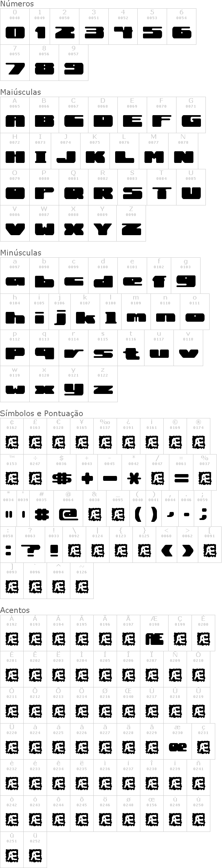Select the question mark glyph 0063
This screenshot has width=222, height=868.
30,544
